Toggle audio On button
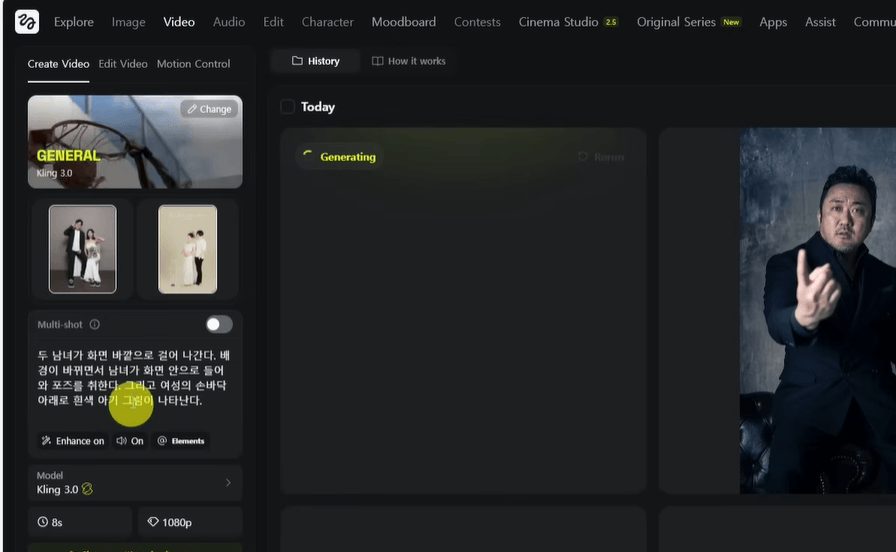 click(130, 441)
